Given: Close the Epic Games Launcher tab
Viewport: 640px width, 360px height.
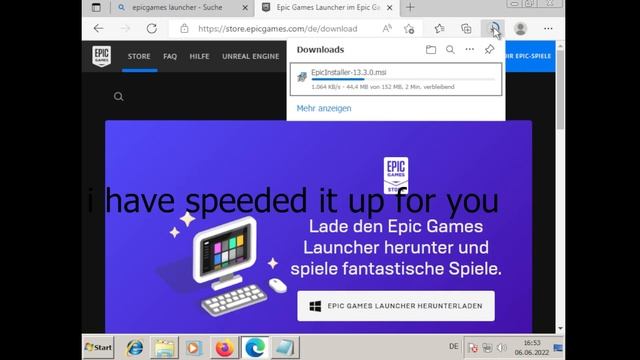Looking at the screenshot, I should (389, 8).
